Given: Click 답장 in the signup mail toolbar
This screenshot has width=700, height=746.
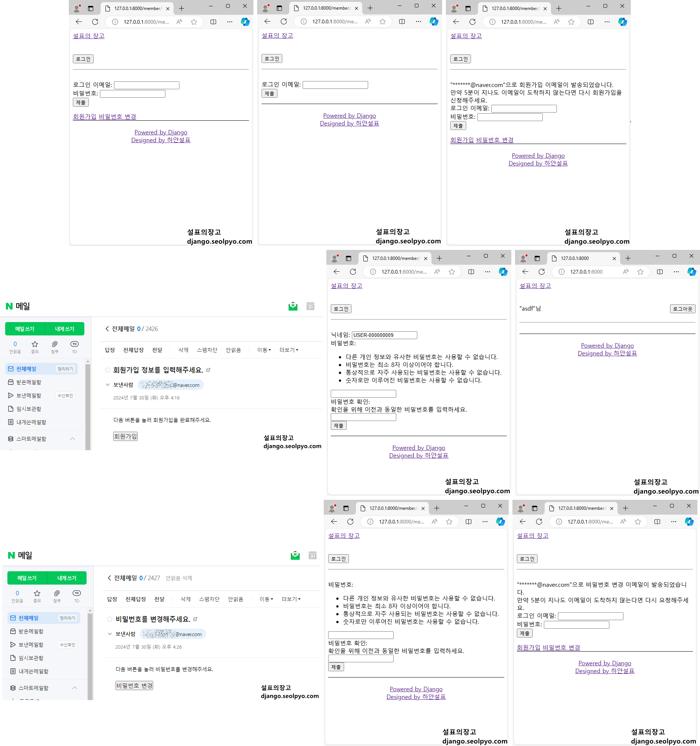Looking at the screenshot, I should point(110,350).
